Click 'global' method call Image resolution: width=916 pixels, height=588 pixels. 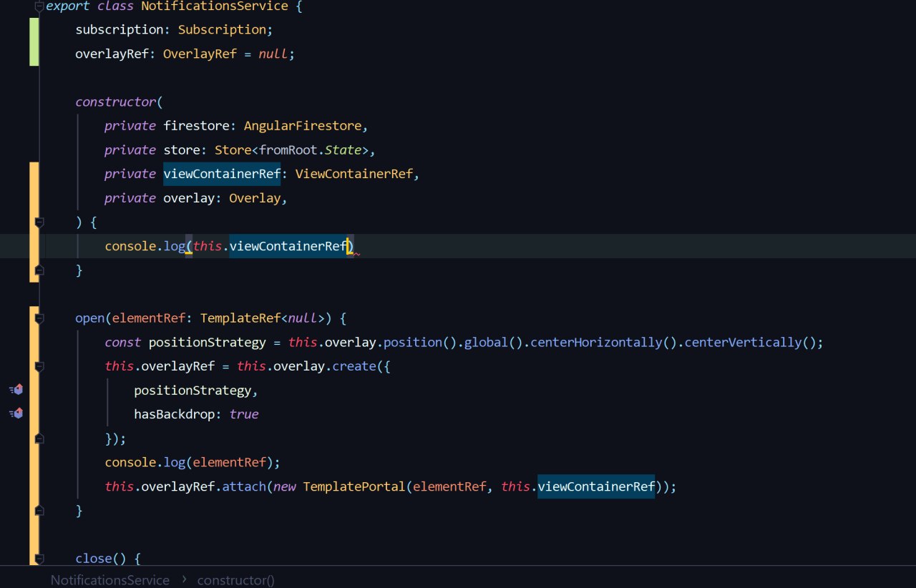[x=486, y=342]
